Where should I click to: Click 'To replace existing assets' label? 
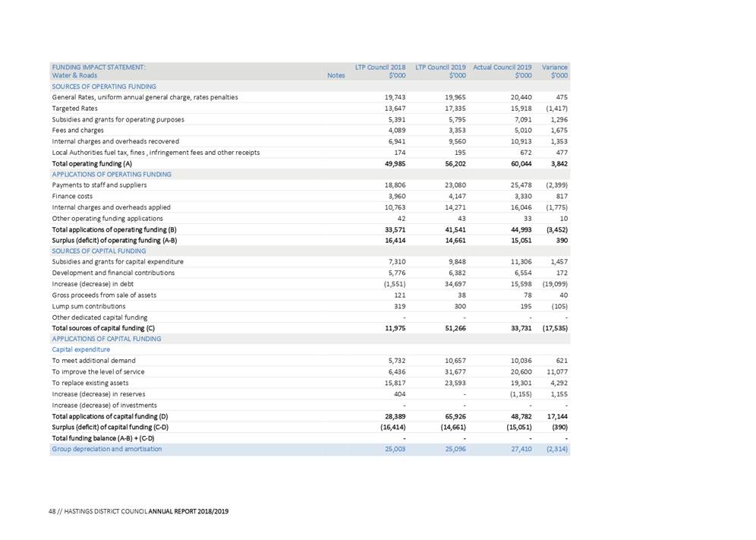[x=90, y=383]
